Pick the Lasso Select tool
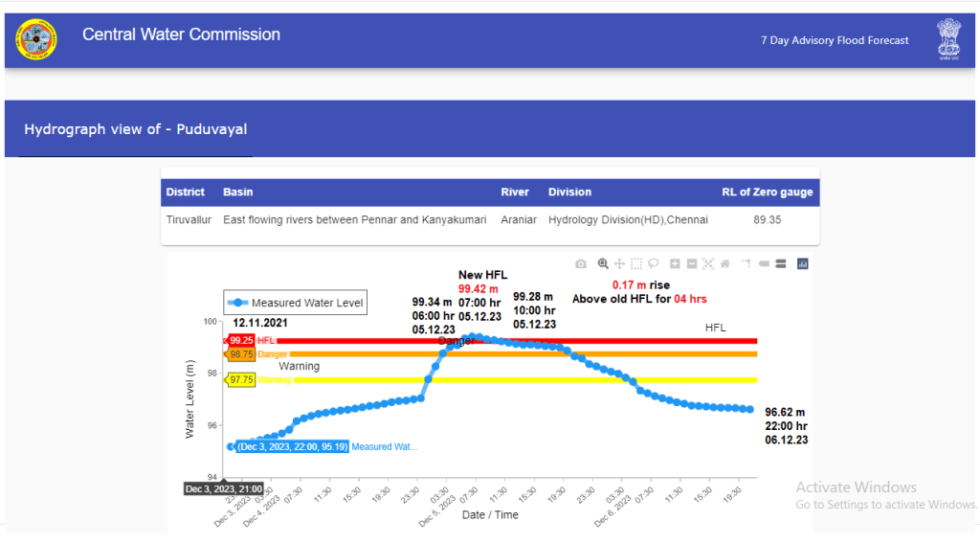The image size is (980, 544). click(654, 263)
